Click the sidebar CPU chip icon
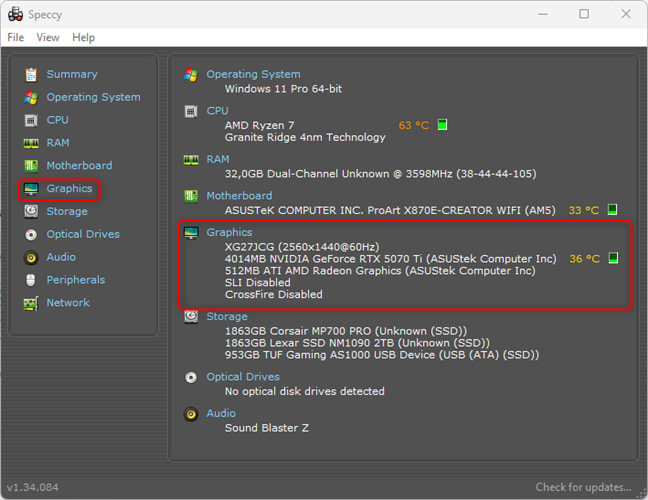The width and height of the screenshot is (648, 500). point(31,120)
